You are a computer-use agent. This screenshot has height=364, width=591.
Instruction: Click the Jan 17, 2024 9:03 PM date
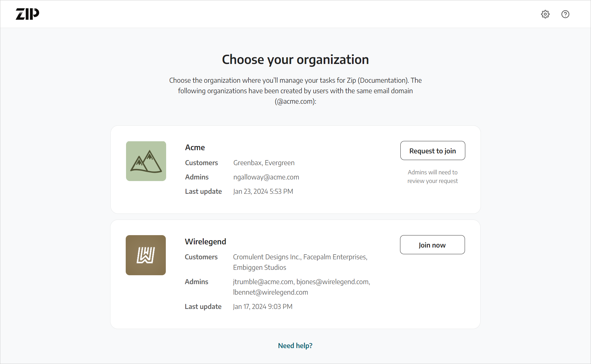263,307
